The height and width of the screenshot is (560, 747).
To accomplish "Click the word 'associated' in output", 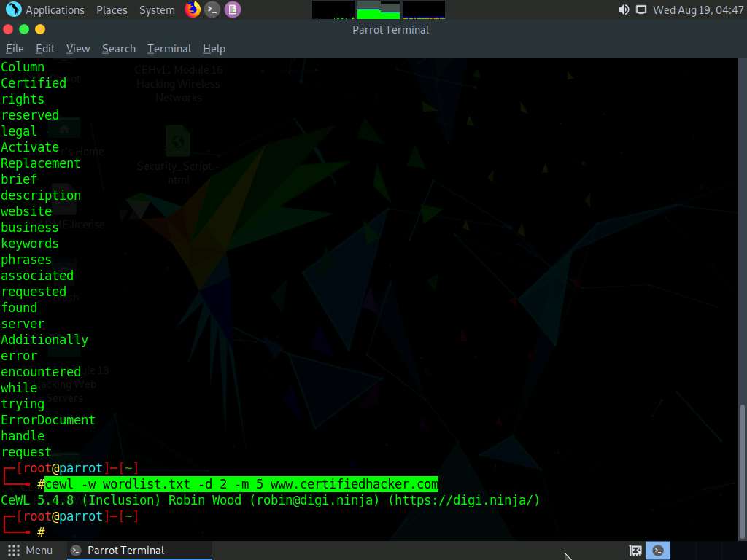I will pyautogui.click(x=37, y=276).
